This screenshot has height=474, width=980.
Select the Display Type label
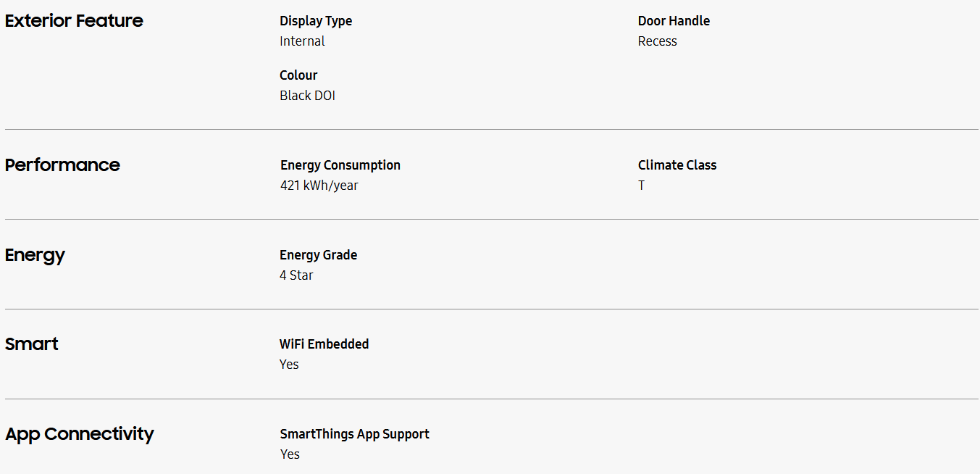pos(316,21)
